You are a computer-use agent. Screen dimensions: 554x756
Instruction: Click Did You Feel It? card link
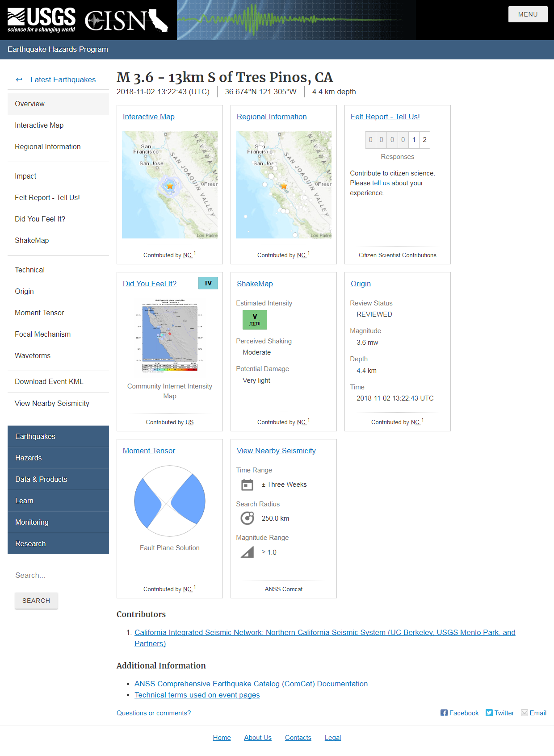(150, 284)
